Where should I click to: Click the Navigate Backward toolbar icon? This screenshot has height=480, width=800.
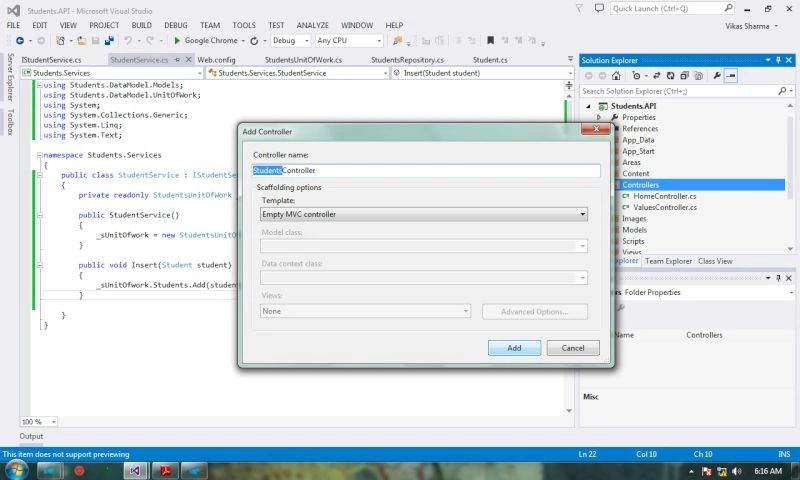(20, 40)
